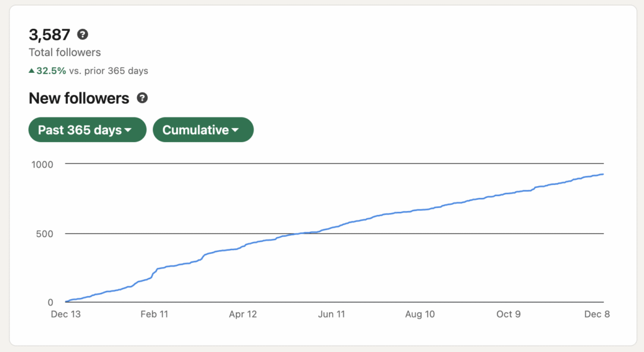644x352 pixels.
Task: Click caret arrow in Cumulative pill
Action: (235, 131)
